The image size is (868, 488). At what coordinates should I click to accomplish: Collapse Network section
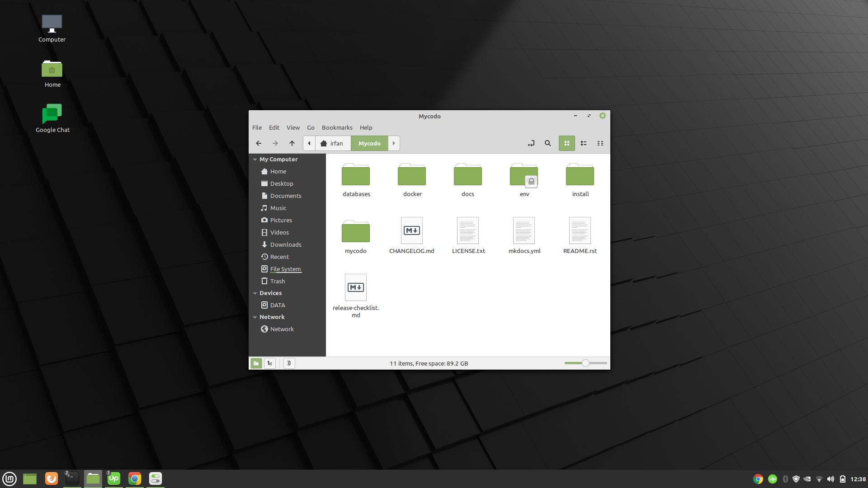coord(255,317)
